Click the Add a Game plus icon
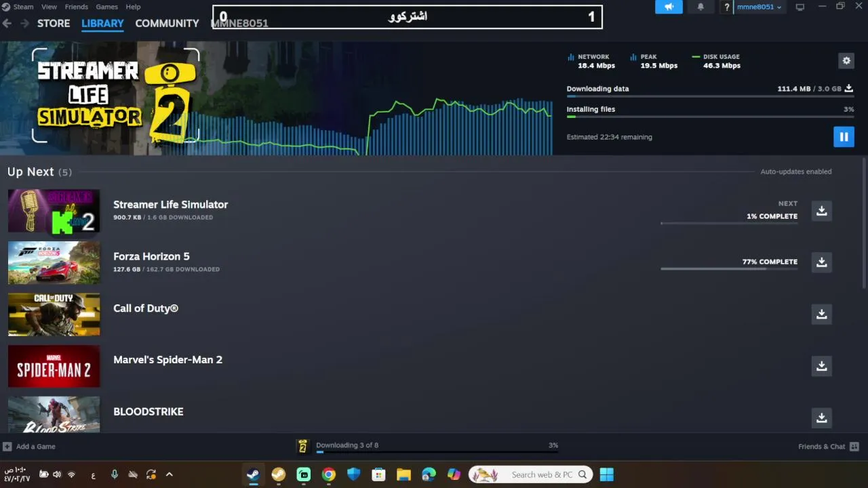This screenshot has width=868, height=488. (7, 447)
